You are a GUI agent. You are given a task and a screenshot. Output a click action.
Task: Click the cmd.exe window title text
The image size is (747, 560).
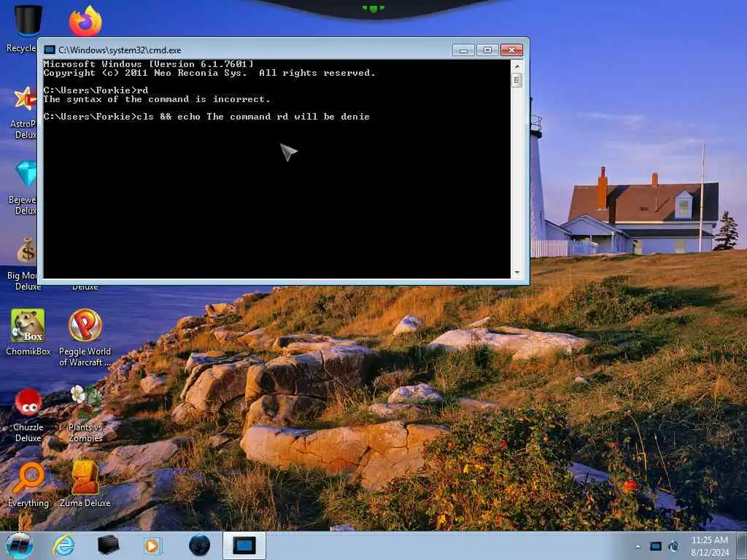click(x=120, y=50)
